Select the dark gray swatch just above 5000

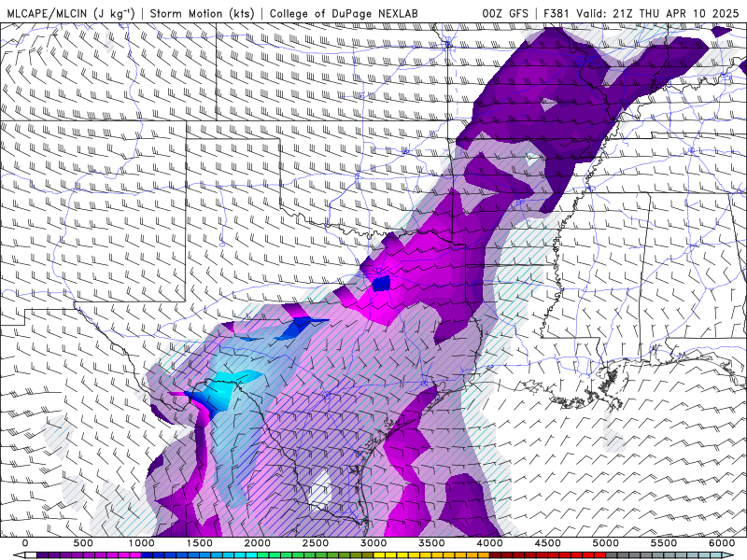(612, 554)
